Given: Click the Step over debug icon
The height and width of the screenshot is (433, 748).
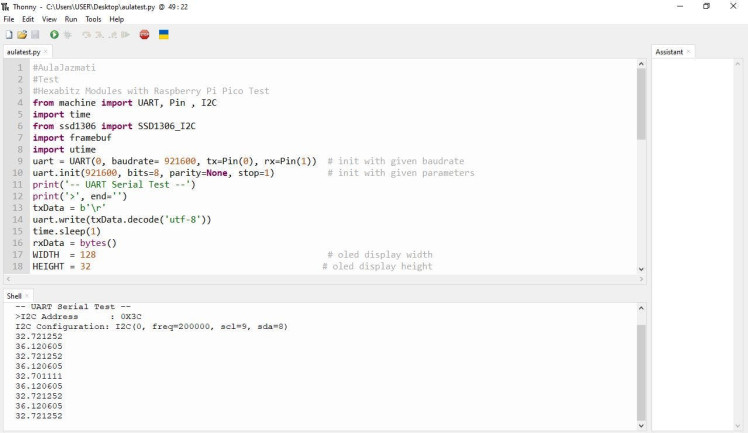Looking at the screenshot, I should tap(86, 35).
